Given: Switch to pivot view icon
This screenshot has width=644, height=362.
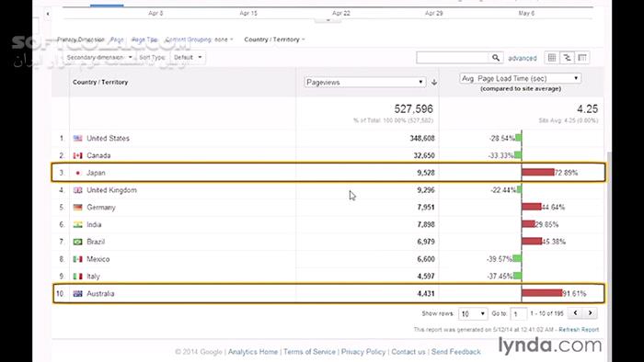Looking at the screenshot, I should pos(582,58).
